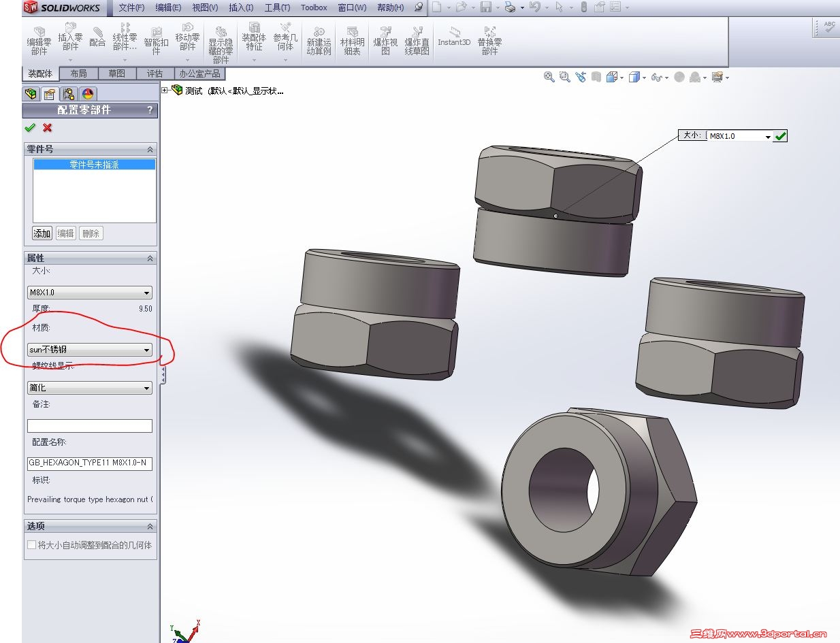This screenshot has height=643, width=840.
Task: Click Zoom to Area icon
Action: (x=564, y=78)
